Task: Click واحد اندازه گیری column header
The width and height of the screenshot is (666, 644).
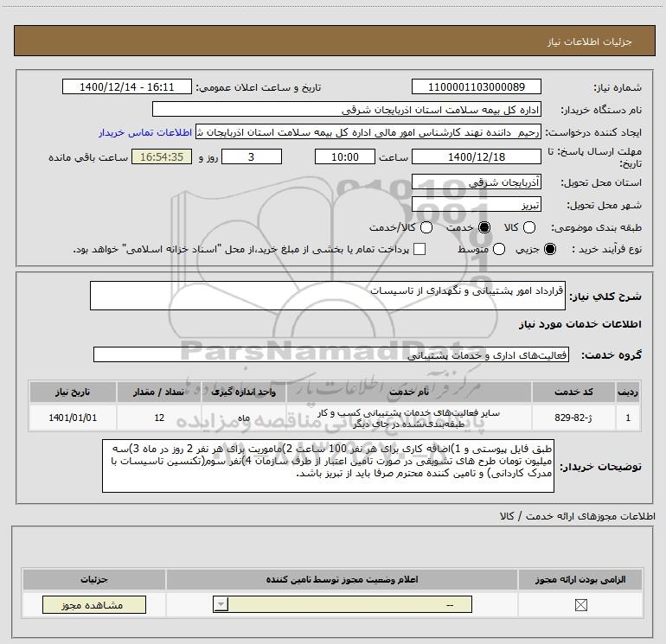Action: [x=243, y=392]
